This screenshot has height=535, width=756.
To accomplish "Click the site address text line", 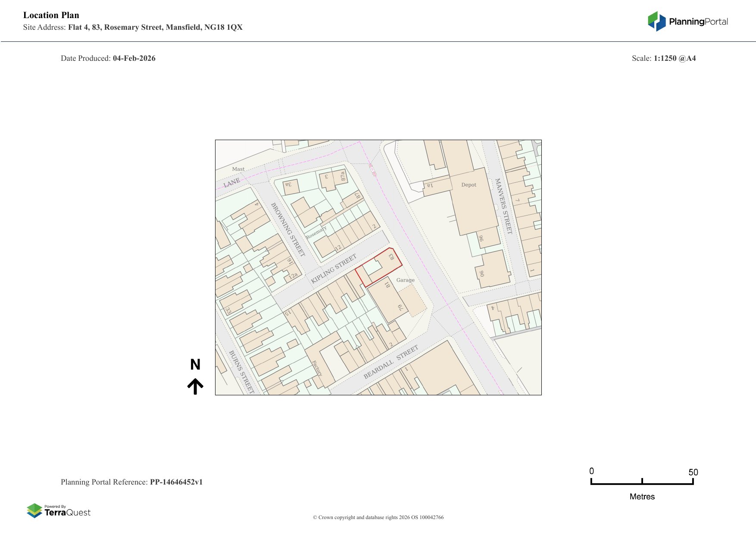I will (x=133, y=27).
